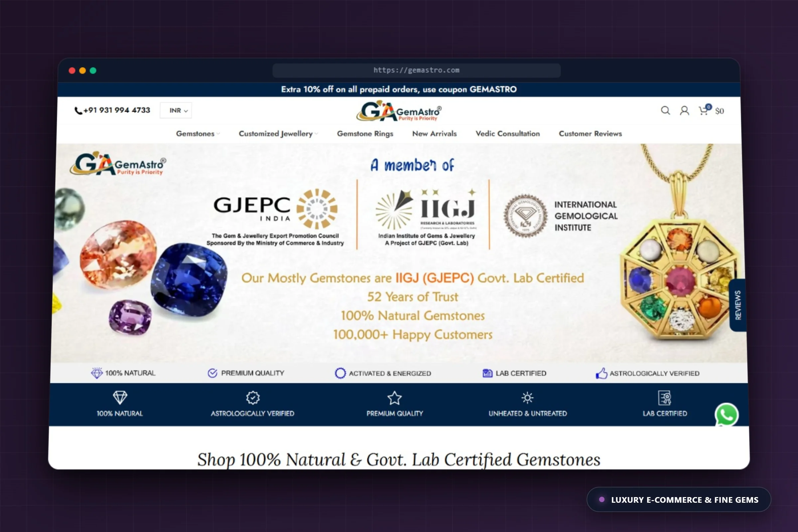Open Customer Reviews page
This screenshot has width=798, height=532.
591,134
